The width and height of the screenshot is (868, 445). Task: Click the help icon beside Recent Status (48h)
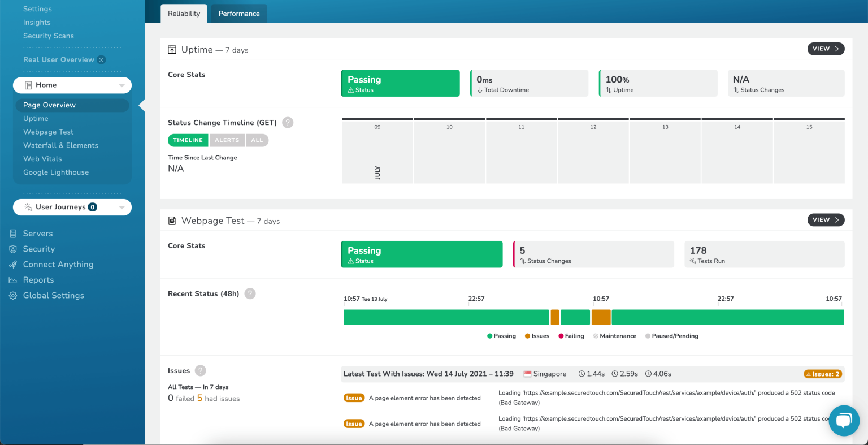(x=250, y=293)
